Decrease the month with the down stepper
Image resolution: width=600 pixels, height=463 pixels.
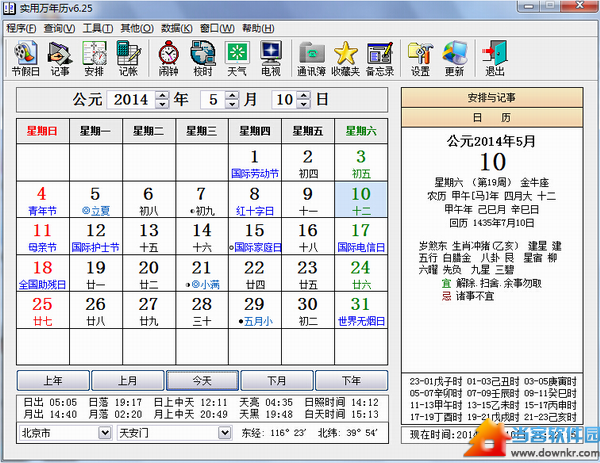coord(233,104)
